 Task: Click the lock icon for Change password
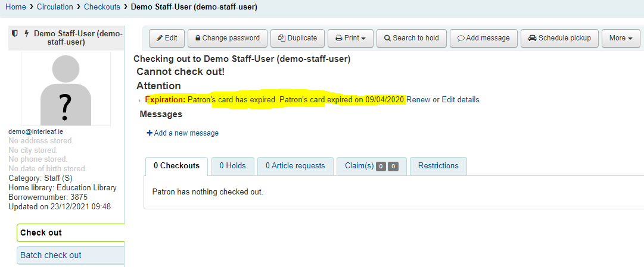(198, 38)
